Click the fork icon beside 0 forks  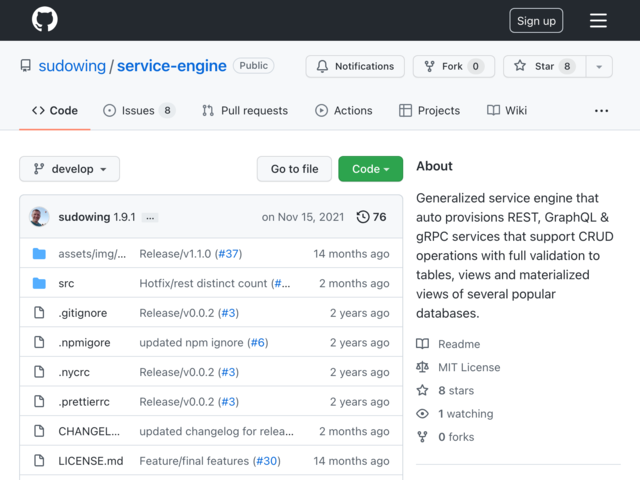tap(422, 437)
